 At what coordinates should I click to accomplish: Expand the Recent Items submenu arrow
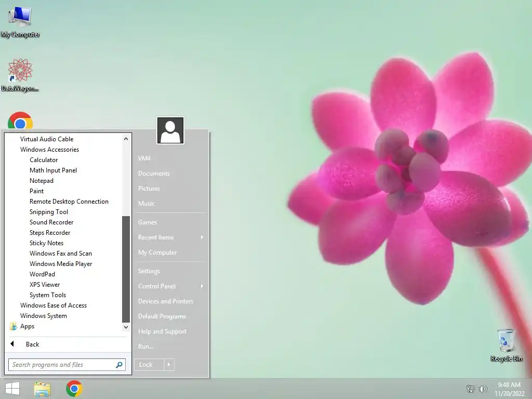(x=202, y=237)
